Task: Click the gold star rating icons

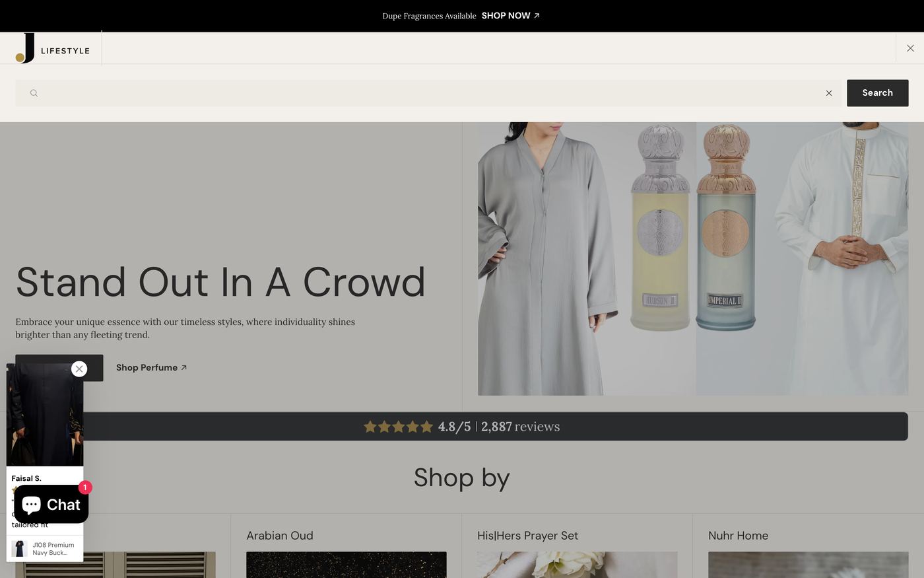Action: point(398,427)
